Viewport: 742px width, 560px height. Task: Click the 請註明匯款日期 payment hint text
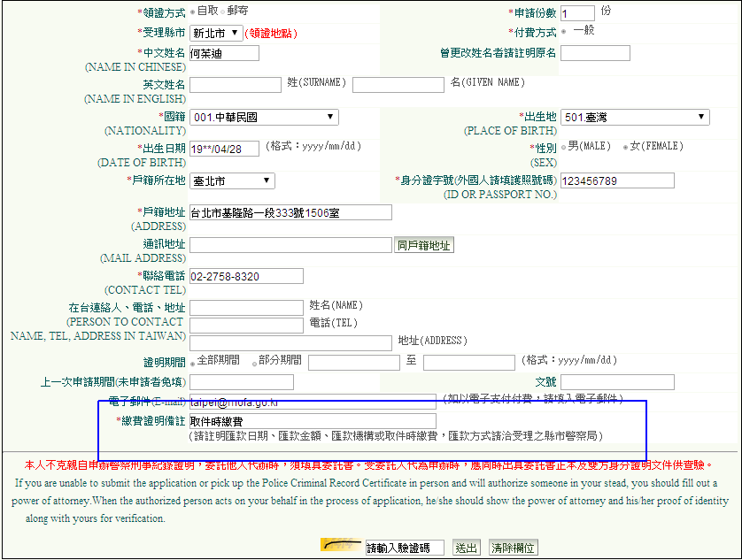pos(396,435)
